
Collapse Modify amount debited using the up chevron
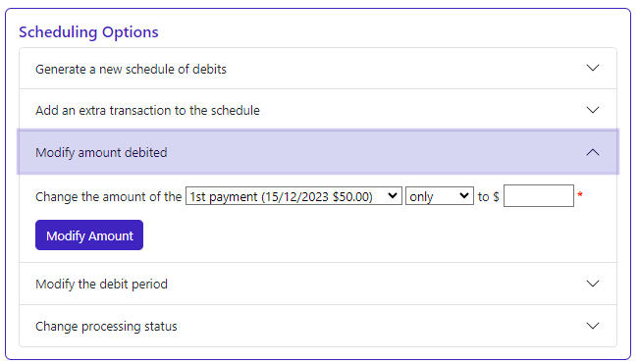coord(593,152)
